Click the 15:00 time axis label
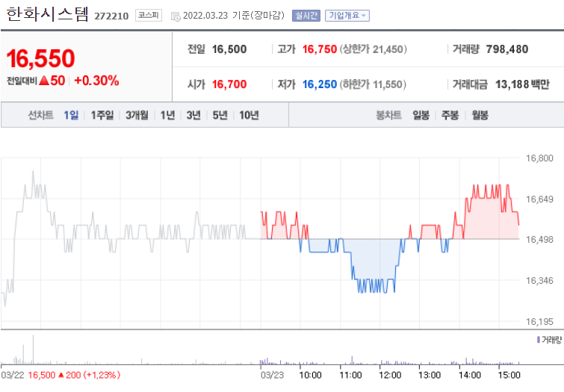The image size is (564, 392). [x=509, y=375]
